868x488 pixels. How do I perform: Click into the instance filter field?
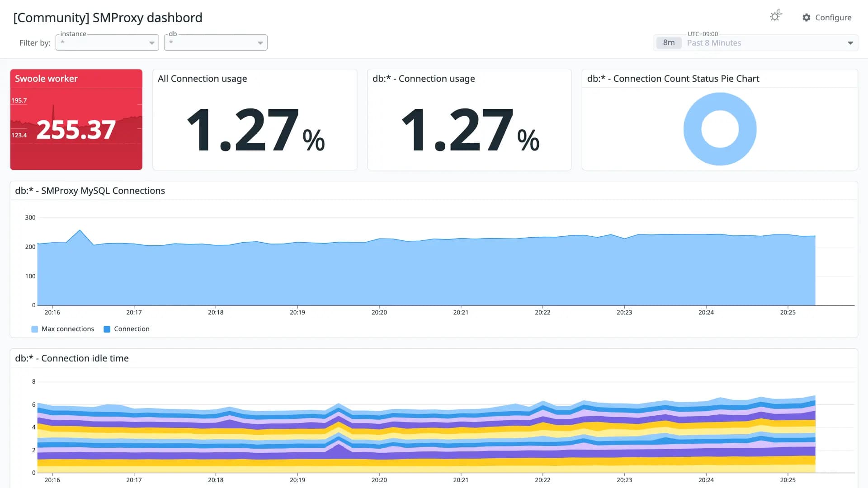click(x=107, y=42)
